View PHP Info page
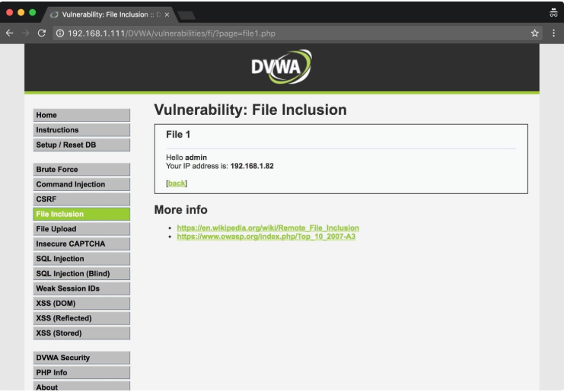Viewport: 564px width, 392px height. pos(81,372)
